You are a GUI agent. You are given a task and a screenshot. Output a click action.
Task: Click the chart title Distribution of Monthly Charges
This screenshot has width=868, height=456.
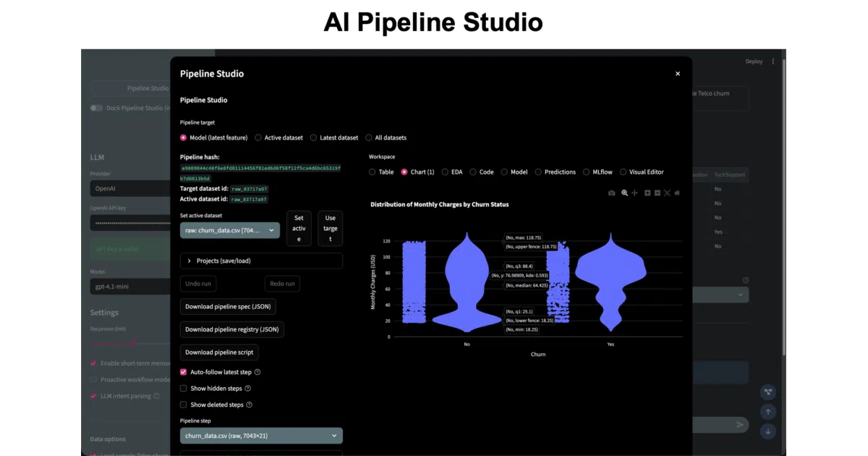point(439,205)
